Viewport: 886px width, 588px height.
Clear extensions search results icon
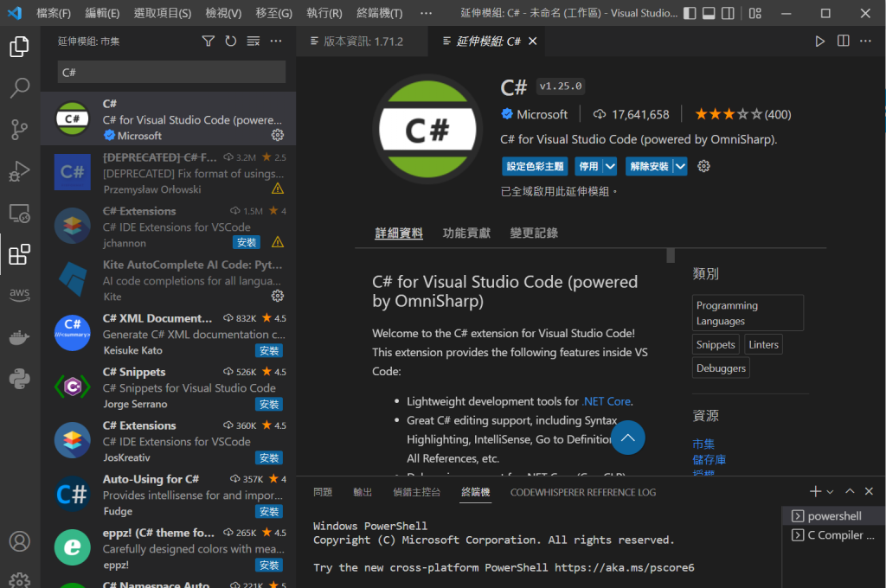[x=254, y=42]
